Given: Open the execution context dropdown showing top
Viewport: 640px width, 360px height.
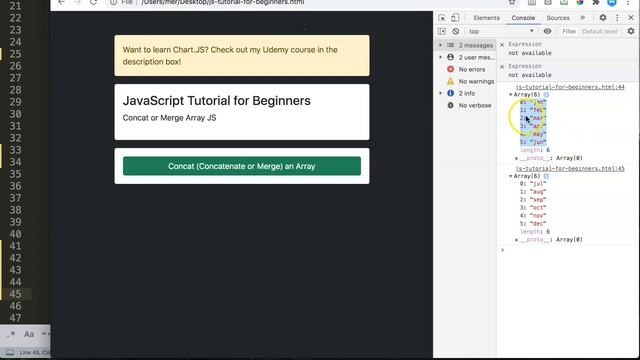Looking at the screenshot, I should click(501, 31).
